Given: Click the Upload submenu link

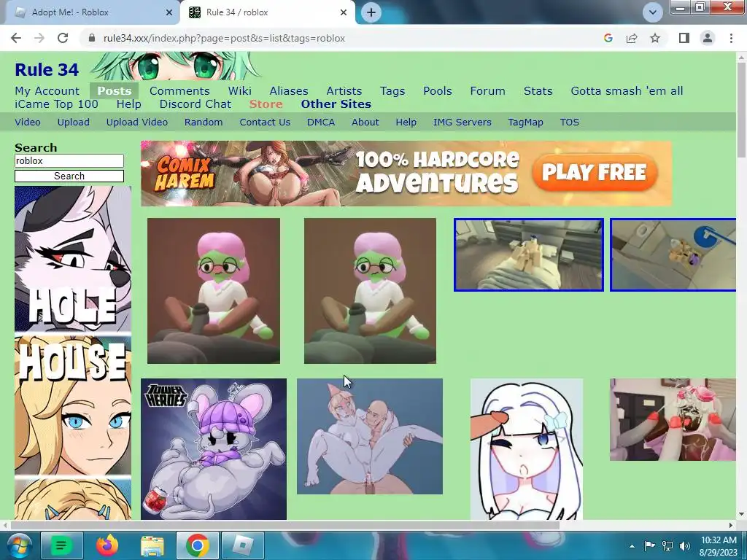Looking at the screenshot, I should click(74, 122).
